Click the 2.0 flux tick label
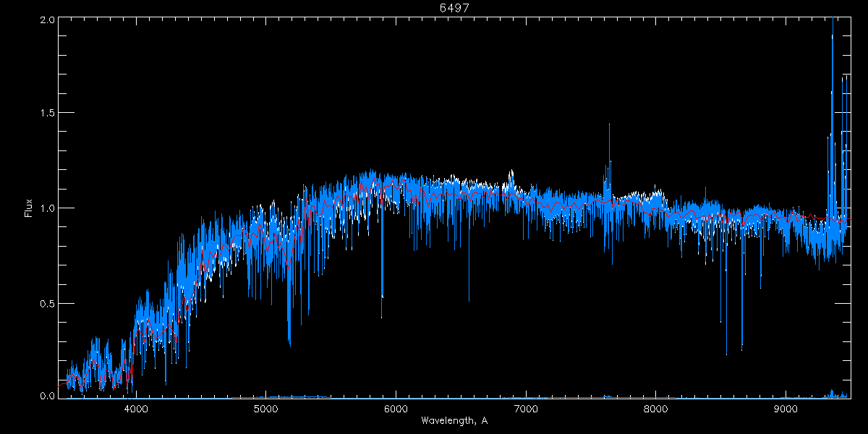Image resolution: width=868 pixels, height=434 pixels. tap(47, 20)
